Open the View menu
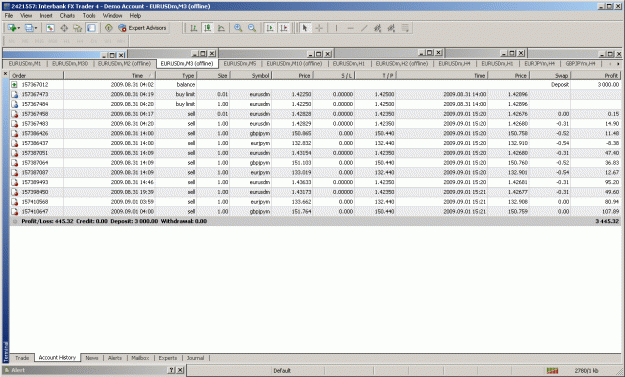625x377 pixels. coord(26,16)
